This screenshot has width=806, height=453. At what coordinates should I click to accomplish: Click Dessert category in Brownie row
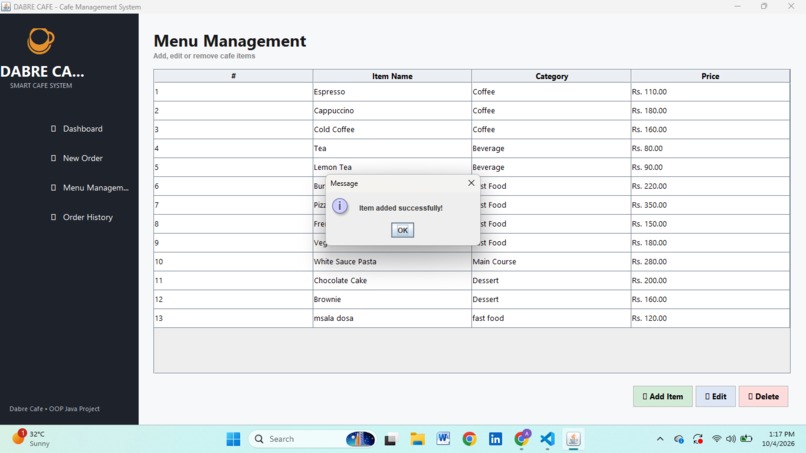click(551, 299)
